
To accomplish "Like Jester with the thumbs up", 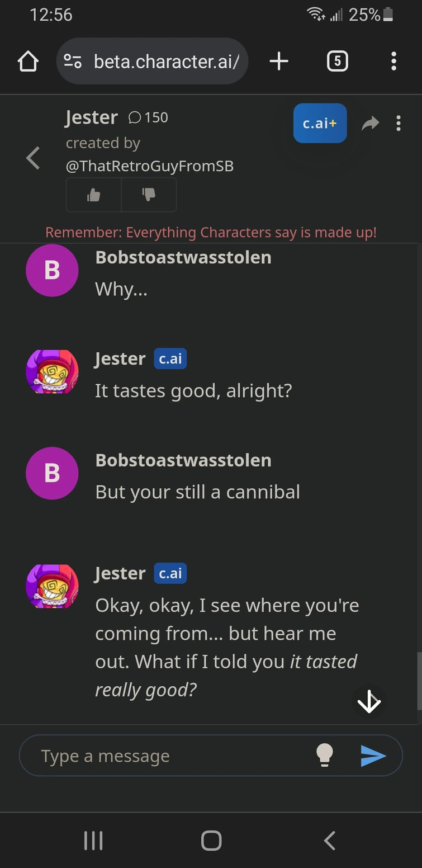I will (x=94, y=195).
